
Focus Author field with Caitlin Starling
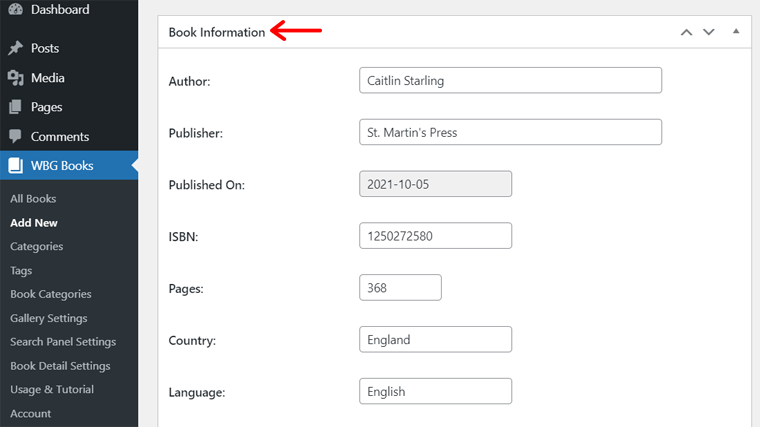coord(510,80)
